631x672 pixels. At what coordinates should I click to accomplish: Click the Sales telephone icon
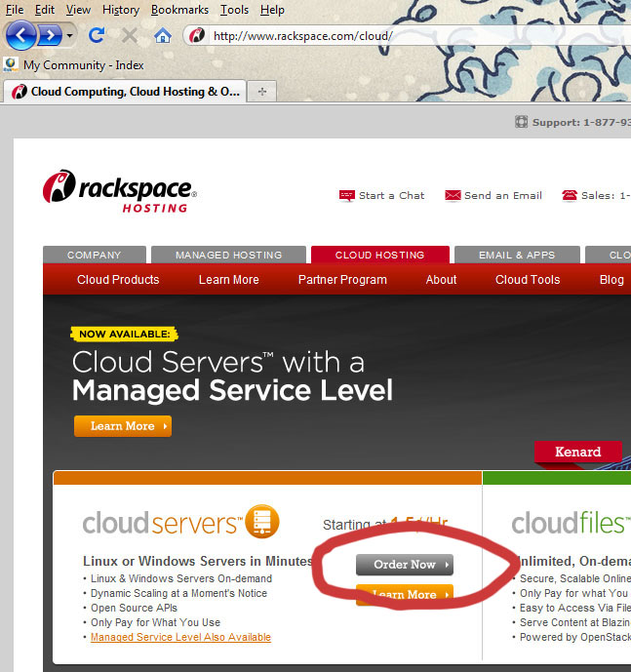[x=570, y=195]
